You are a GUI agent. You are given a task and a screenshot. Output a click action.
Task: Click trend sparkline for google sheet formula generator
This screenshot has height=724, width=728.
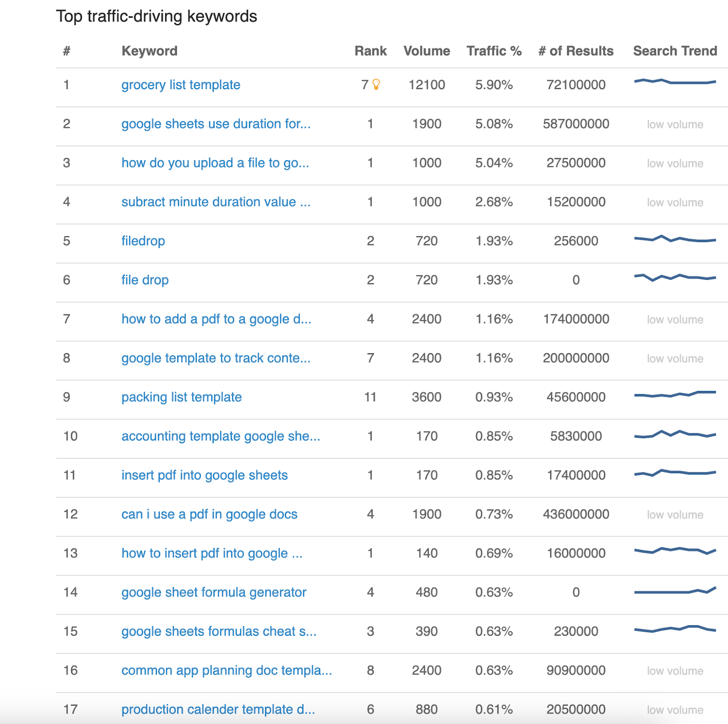pyautogui.click(x=675, y=591)
